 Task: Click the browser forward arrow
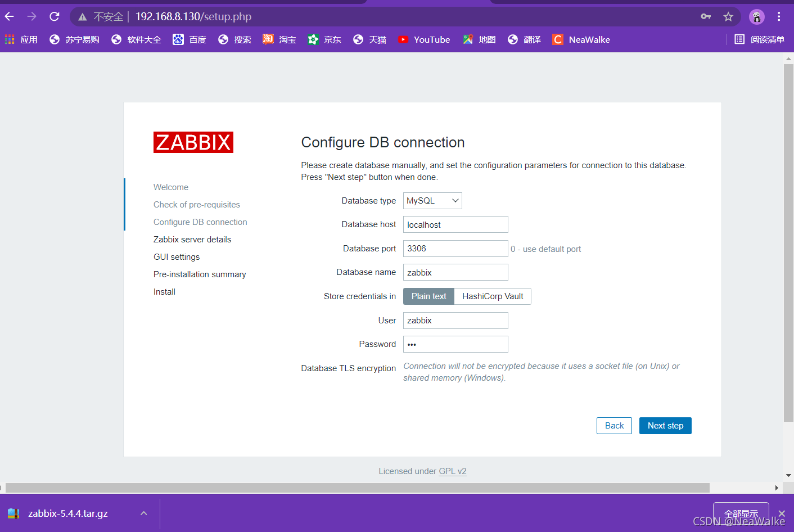click(x=31, y=16)
